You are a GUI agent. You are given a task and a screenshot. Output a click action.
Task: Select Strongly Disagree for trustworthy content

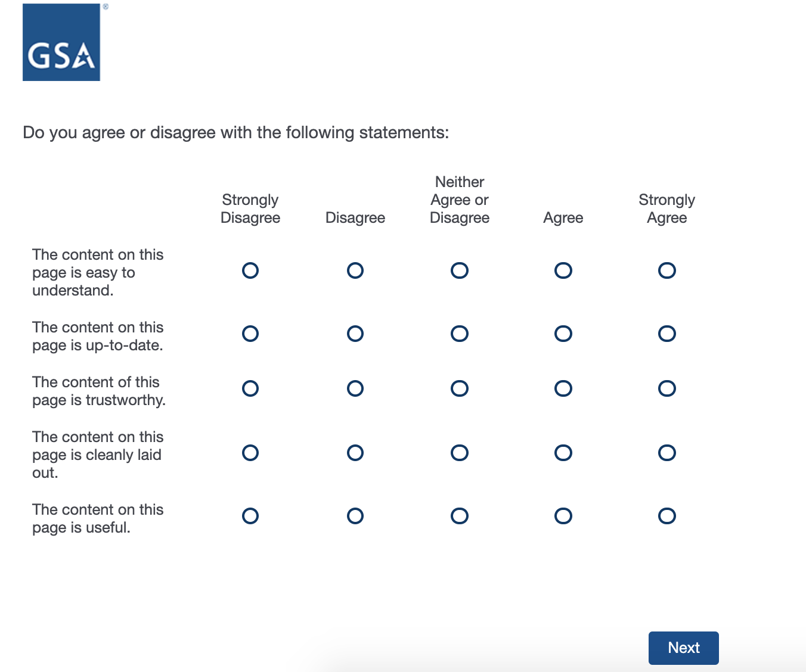coord(250,388)
